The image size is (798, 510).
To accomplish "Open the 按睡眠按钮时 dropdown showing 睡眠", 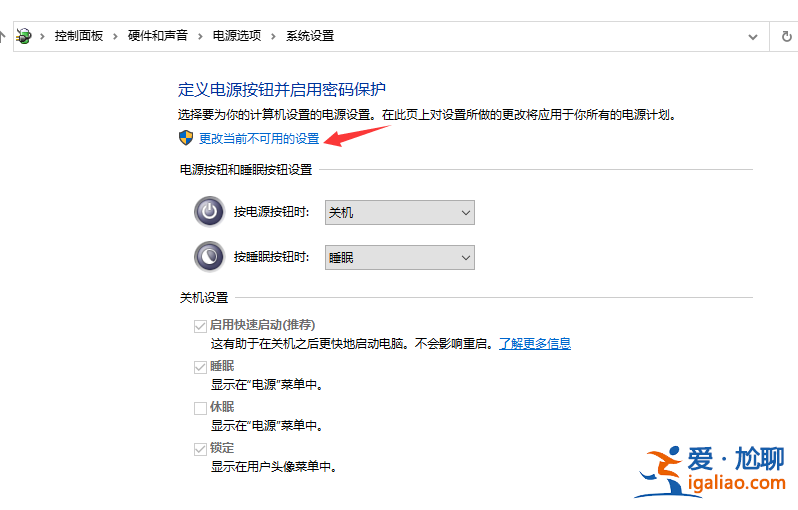I will (400, 258).
